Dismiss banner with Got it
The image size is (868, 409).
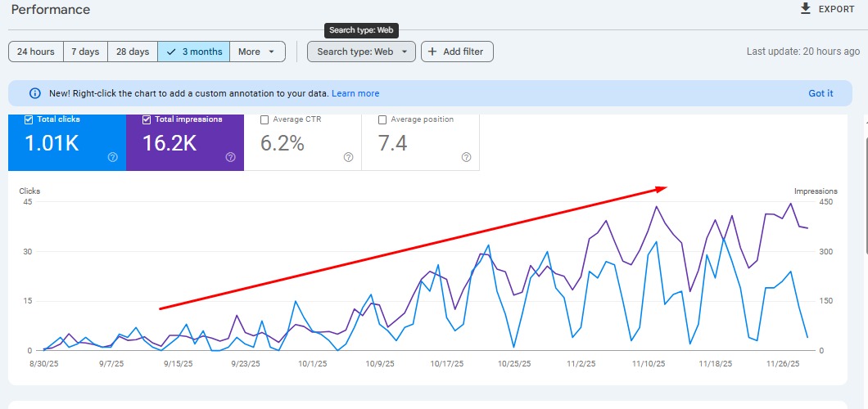click(x=821, y=93)
